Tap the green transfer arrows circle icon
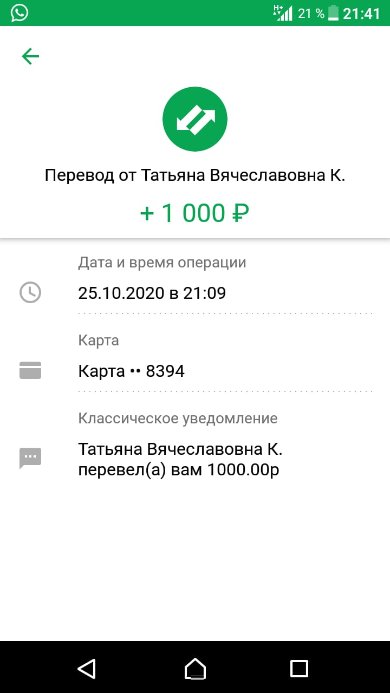This screenshot has width=390, height=693. (195, 119)
